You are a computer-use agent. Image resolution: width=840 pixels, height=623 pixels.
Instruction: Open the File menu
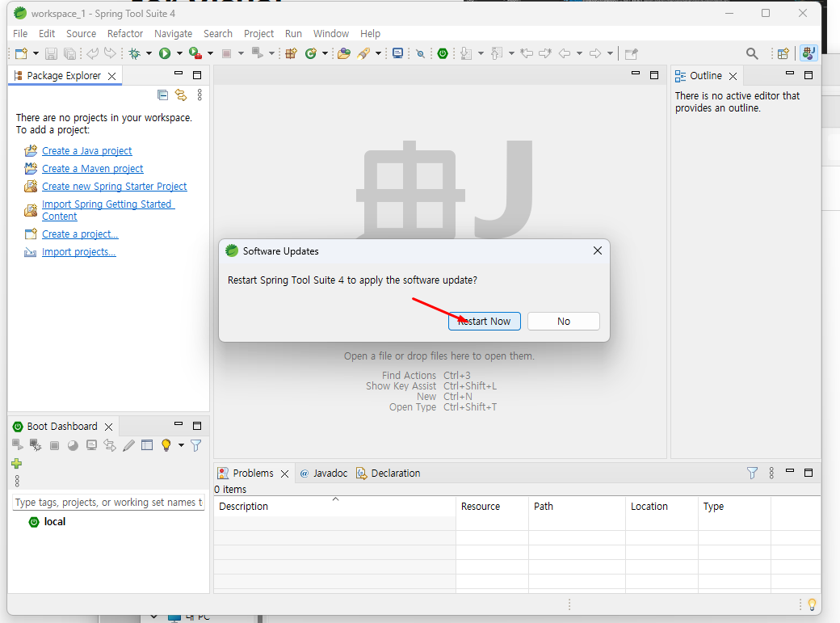click(x=20, y=34)
